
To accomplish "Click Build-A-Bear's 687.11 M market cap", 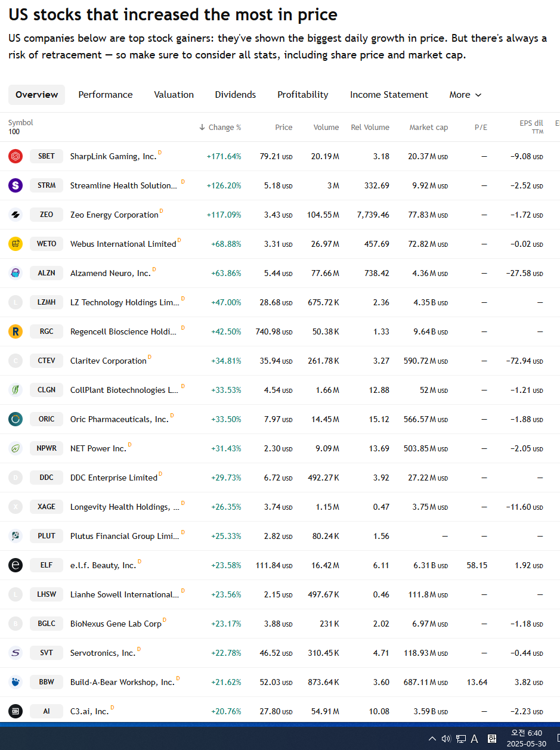I will click(x=426, y=682).
